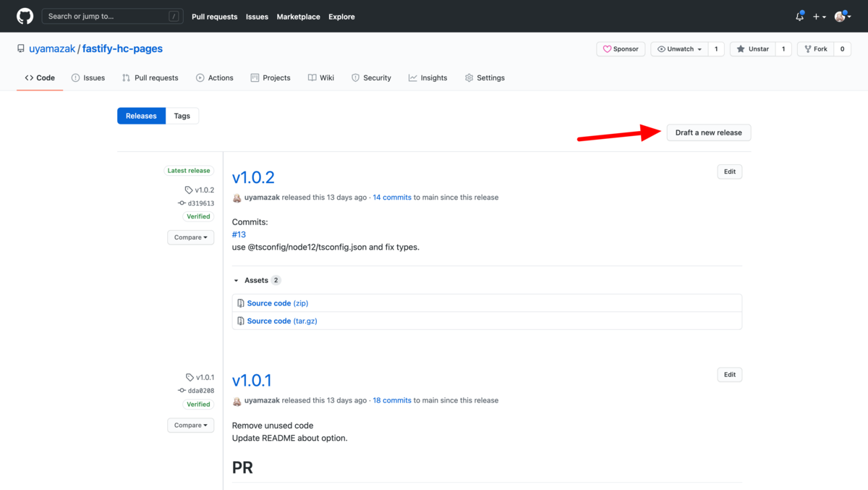Open the fork count 0
868x490 pixels.
(x=842, y=49)
